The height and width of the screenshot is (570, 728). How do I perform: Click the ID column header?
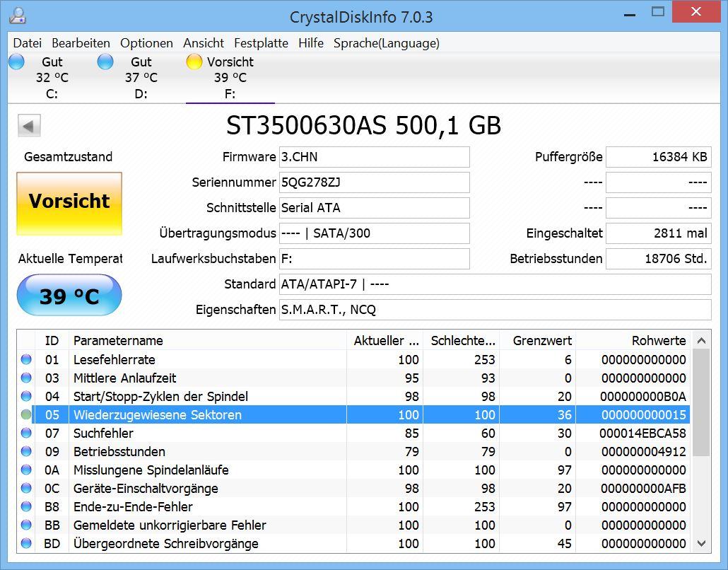point(52,340)
